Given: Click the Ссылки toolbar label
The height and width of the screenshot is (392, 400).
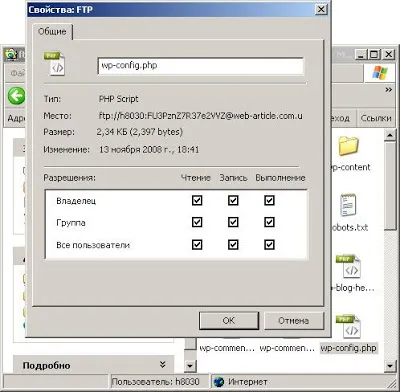Looking at the screenshot, I should (x=376, y=118).
